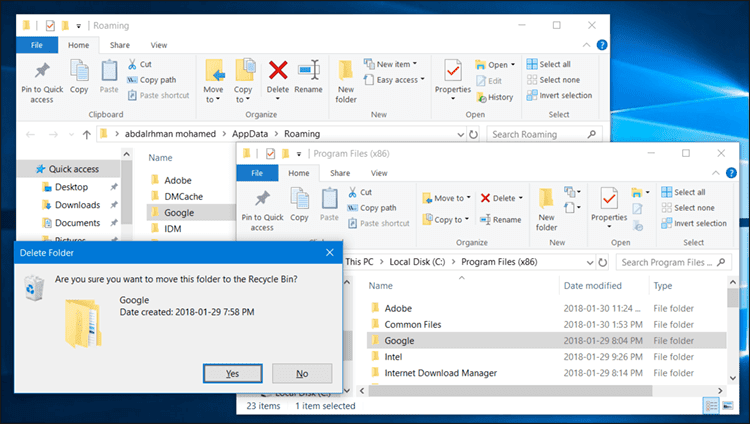The image size is (750, 424).
Task: Confirm deletion with the Yes button
Action: (232, 373)
